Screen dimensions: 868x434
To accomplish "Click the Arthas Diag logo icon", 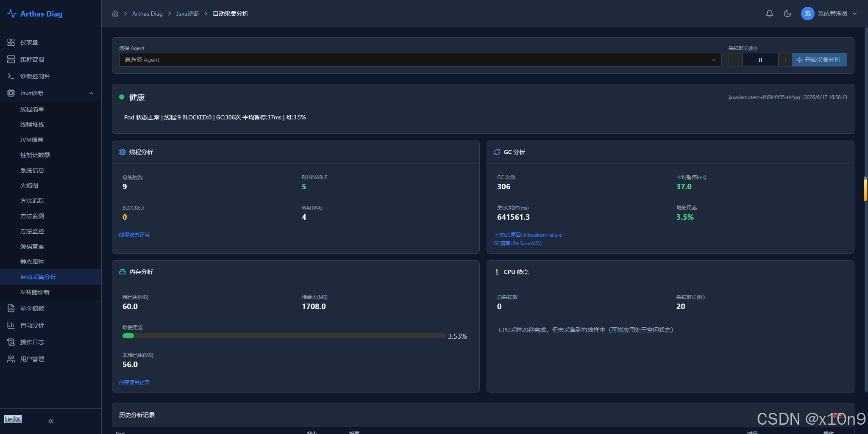I will click(12, 14).
